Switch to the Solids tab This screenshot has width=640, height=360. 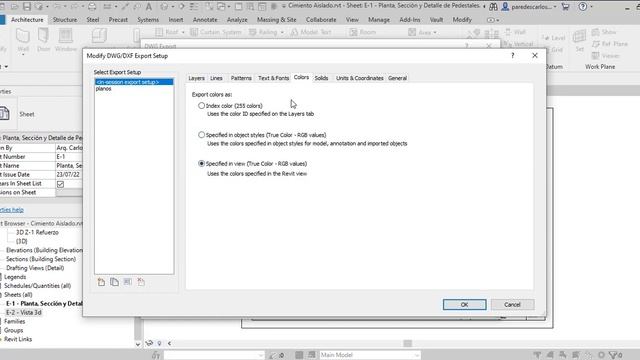tap(321, 78)
